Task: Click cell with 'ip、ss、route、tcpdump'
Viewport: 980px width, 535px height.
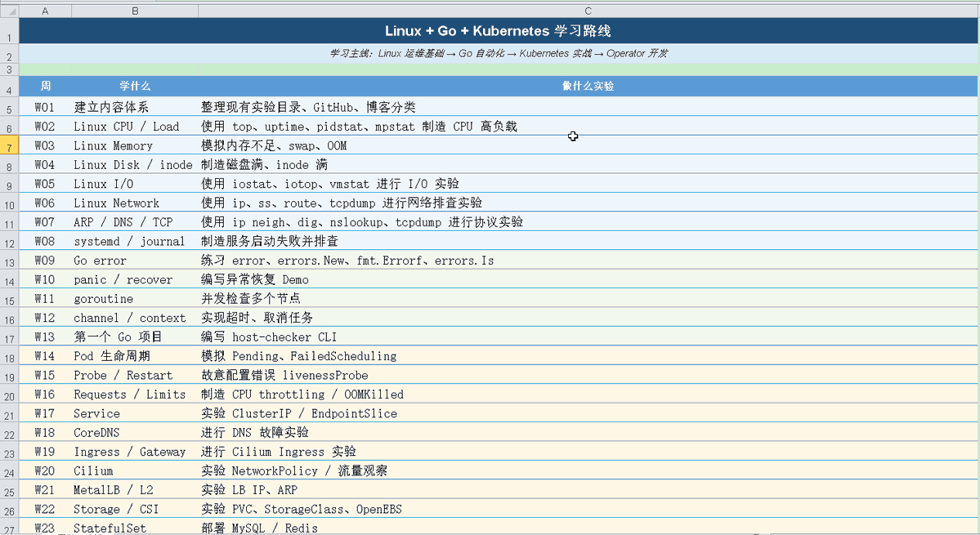Action: click(x=588, y=203)
